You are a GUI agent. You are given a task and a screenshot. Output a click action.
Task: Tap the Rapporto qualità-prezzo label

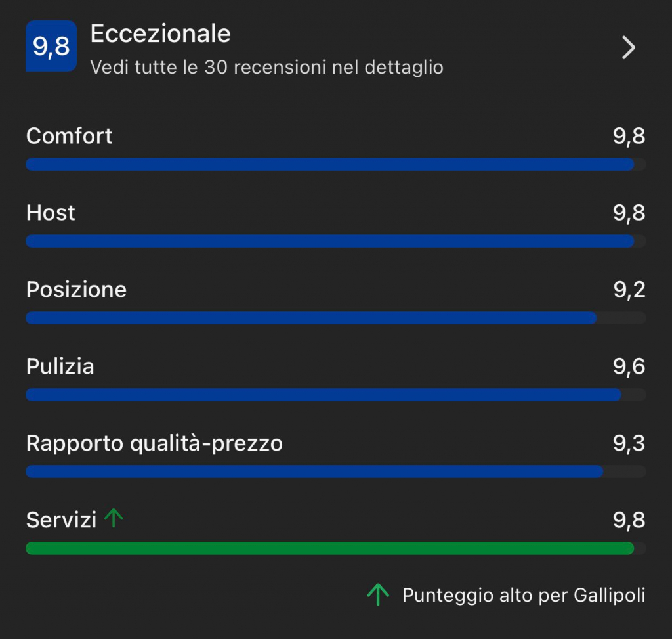coord(154,443)
